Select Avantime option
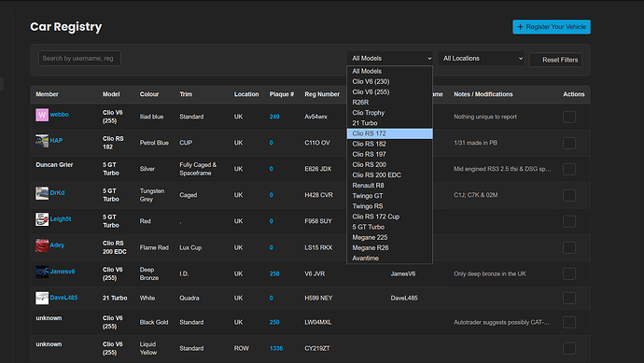Screen dimensions: 644x363 (x=390, y=258)
